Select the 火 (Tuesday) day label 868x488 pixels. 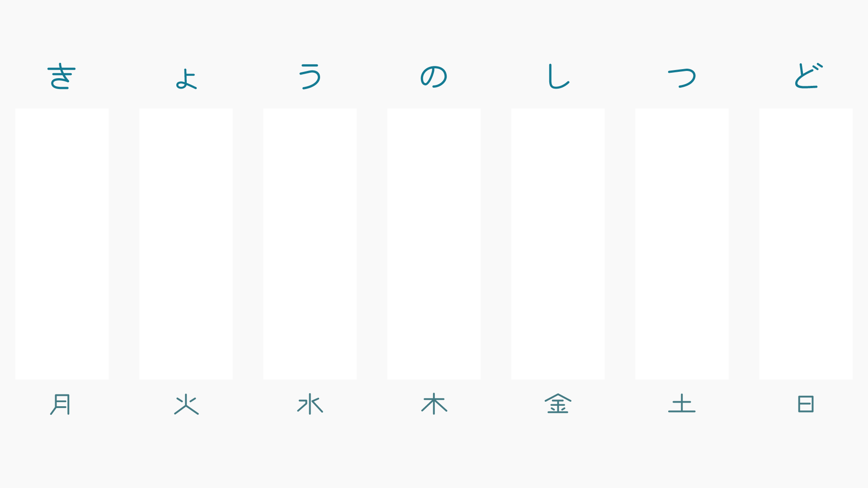[186, 404]
